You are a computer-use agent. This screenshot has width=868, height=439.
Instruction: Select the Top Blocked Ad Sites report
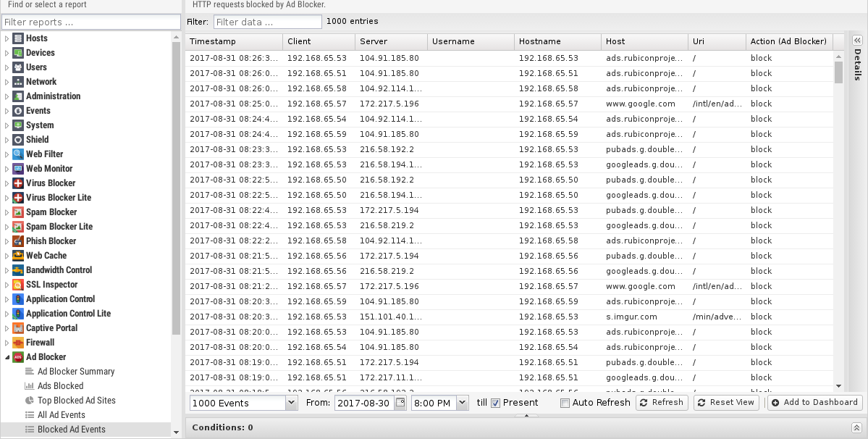pos(76,401)
